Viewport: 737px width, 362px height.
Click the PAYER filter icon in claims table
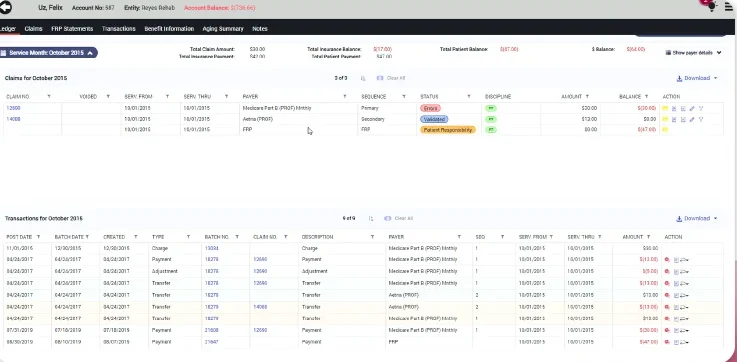pos(345,96)
